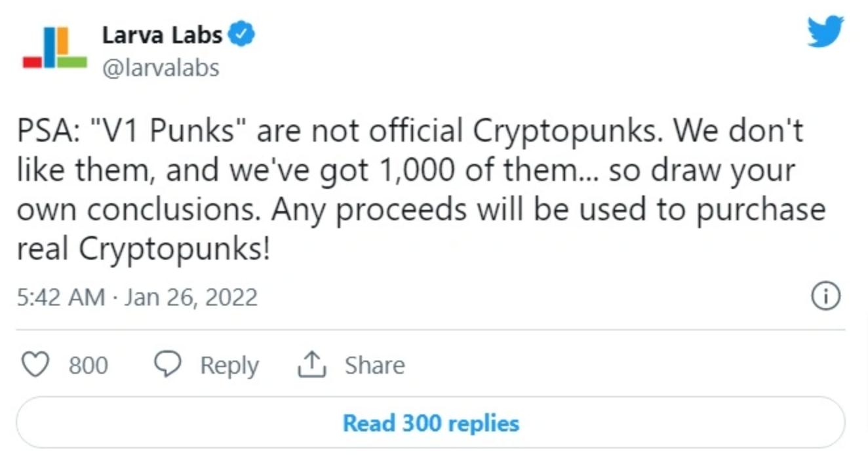Click the Reply text label
The height and width of the screenshot is (455, 868).
[229, 365]
